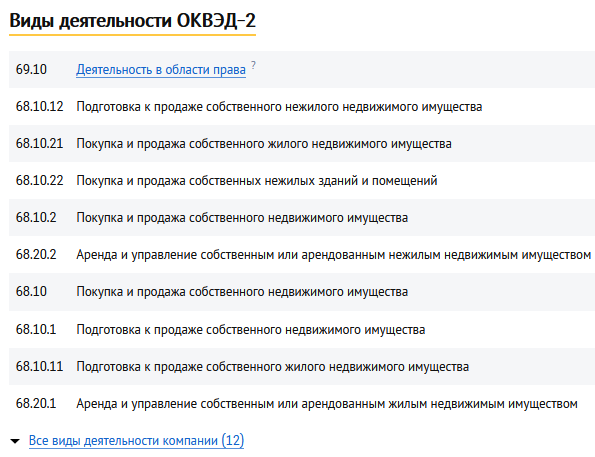Open 'Все виды деятельности компании (12)' link

(x=136, y=441)
